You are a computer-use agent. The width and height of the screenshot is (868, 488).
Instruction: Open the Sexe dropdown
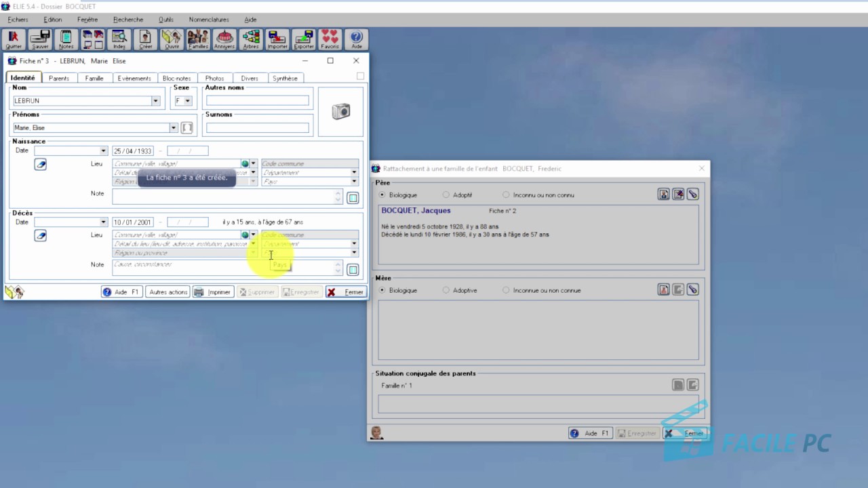(x=188, y=101)
